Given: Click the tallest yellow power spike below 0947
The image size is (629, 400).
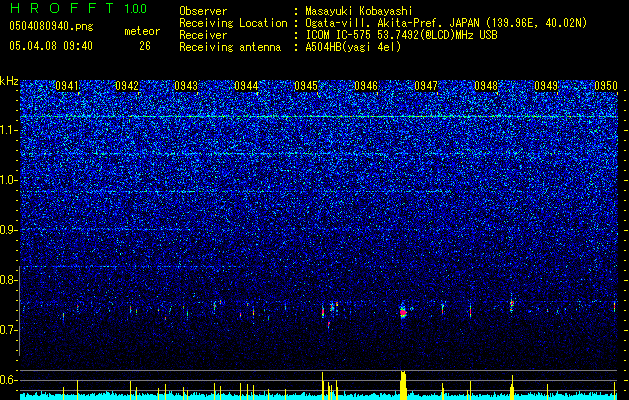Looking at the screenshot, I should click(404, 385).
